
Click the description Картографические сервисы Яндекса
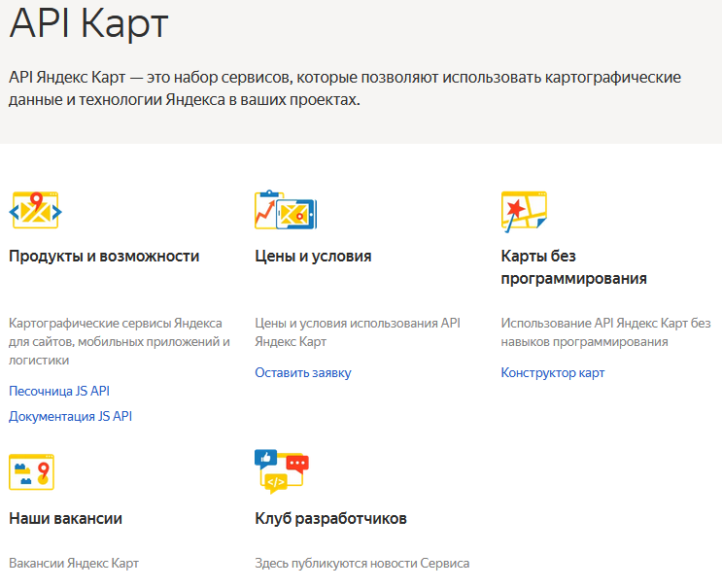point(120,342)
